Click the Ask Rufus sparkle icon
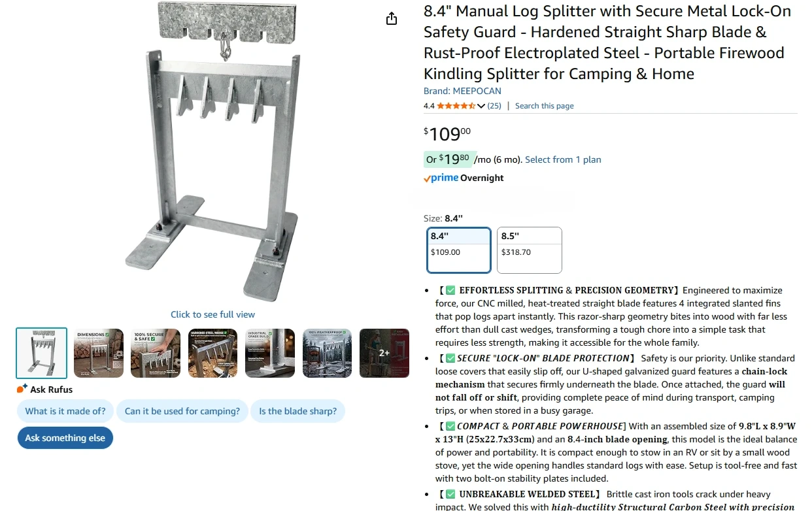The width and height of the screenshot is (812, 511). (22, 389)
